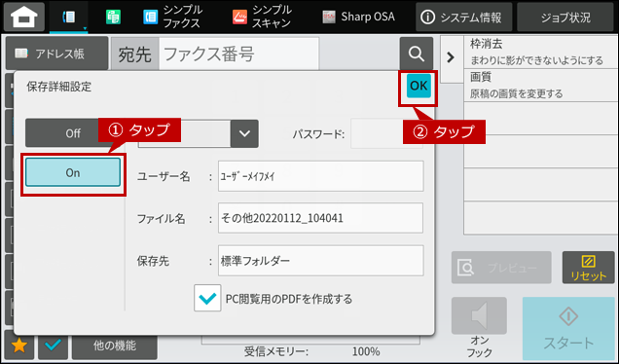Select the blue fax mode icon
619x364 pixels.
pos(69,17)
